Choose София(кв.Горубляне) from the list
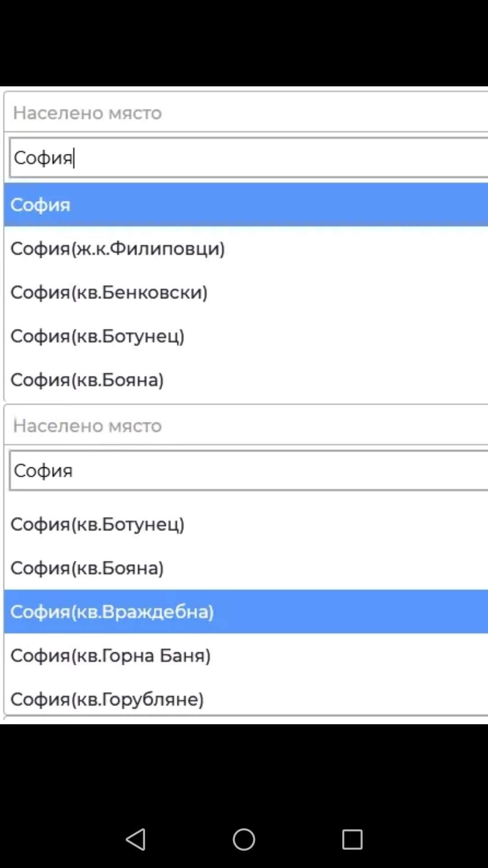488x868 pixels. click(x=107, y=699)
